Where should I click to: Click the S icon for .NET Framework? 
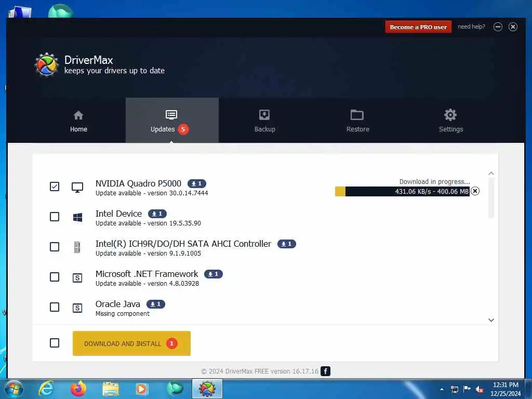77,278
